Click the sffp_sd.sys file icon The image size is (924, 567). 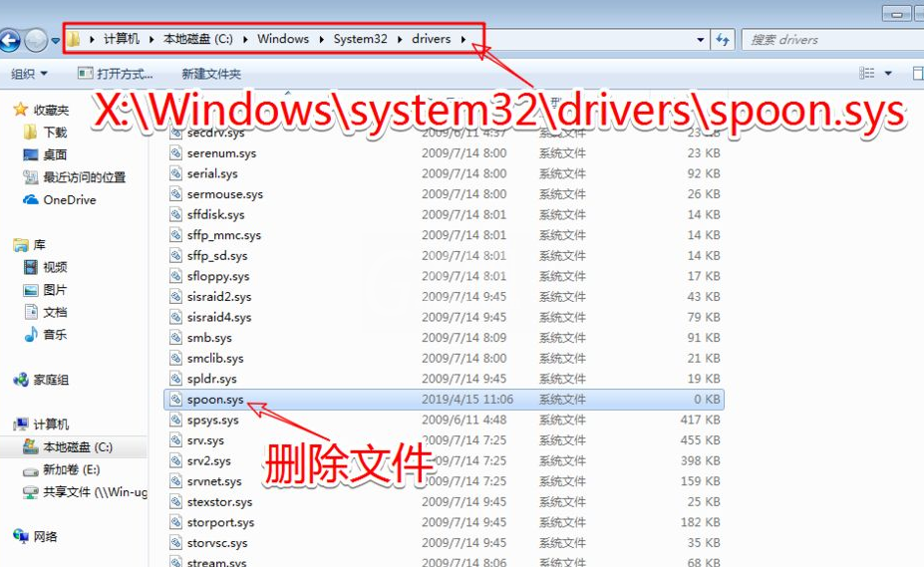pyautogui.click(x=175, y=256)
